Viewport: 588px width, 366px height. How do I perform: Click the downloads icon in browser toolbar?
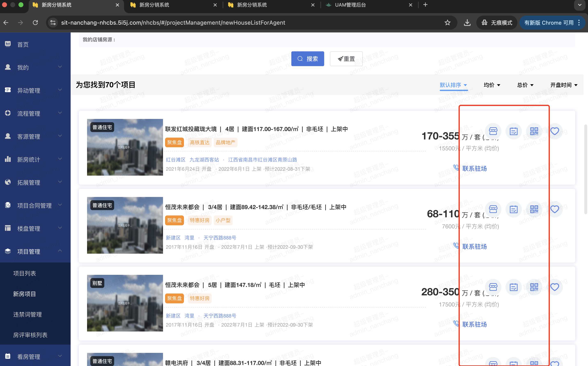click(x=467, y=23)
